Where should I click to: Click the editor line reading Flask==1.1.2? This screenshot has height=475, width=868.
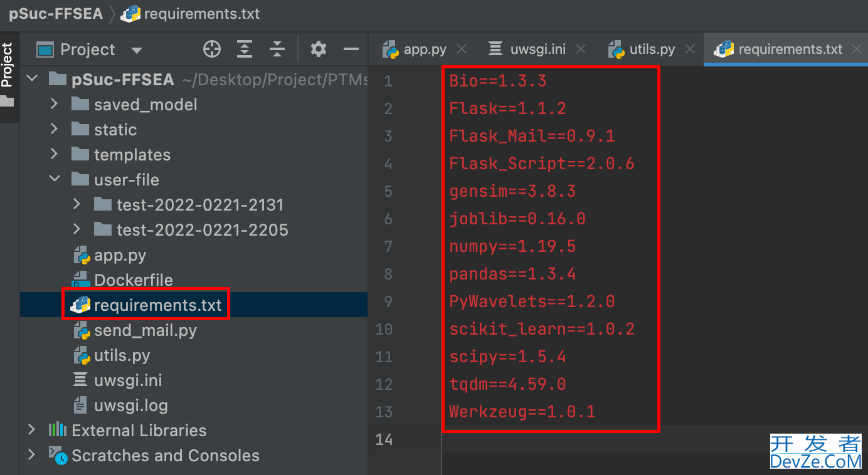(507, 108)
